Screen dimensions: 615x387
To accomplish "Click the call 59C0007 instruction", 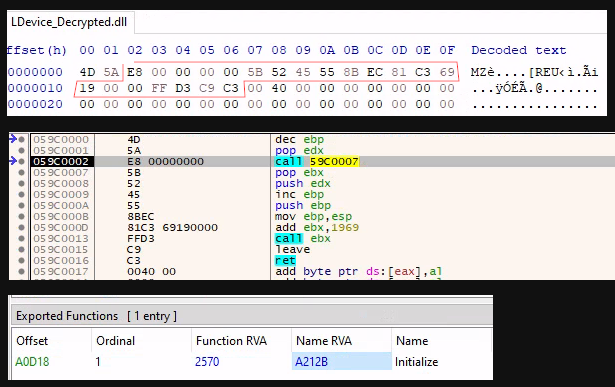I will 317,161.
